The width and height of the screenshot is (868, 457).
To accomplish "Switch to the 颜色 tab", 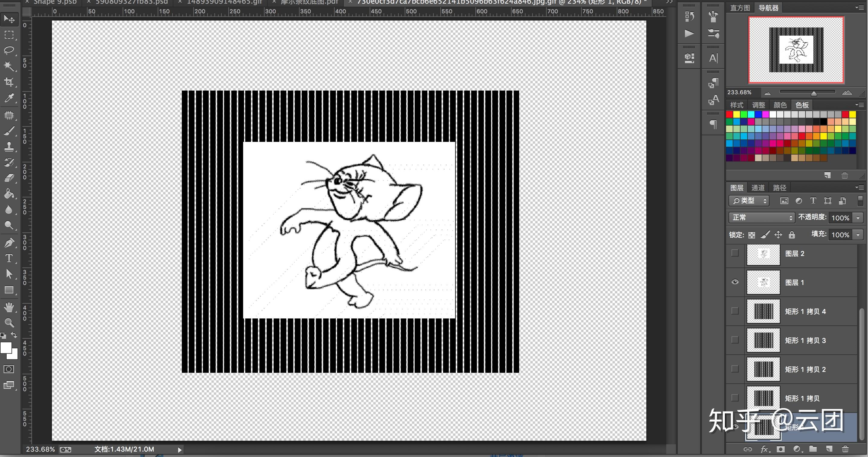I will point(780,105).
